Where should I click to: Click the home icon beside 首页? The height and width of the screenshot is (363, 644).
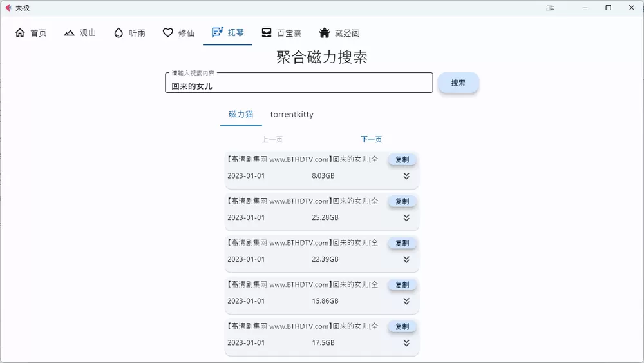tap(20, 32)
